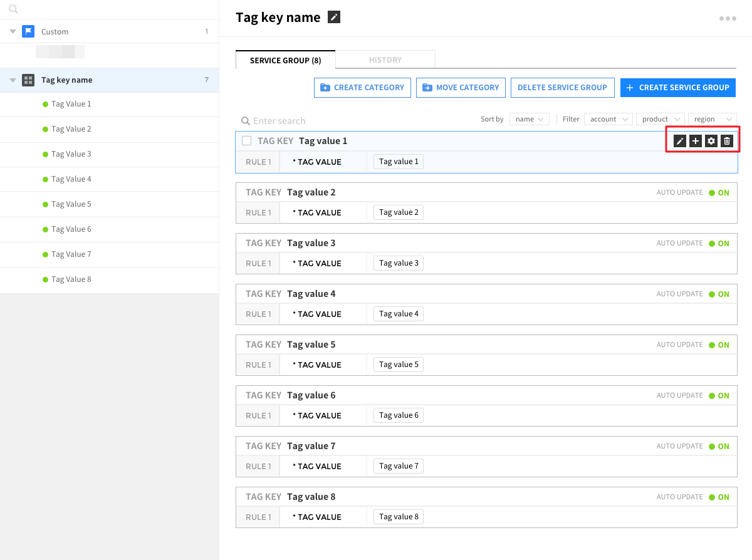
Task: Collapse the Tag key name tree group
Action: [x=13, y=80]
